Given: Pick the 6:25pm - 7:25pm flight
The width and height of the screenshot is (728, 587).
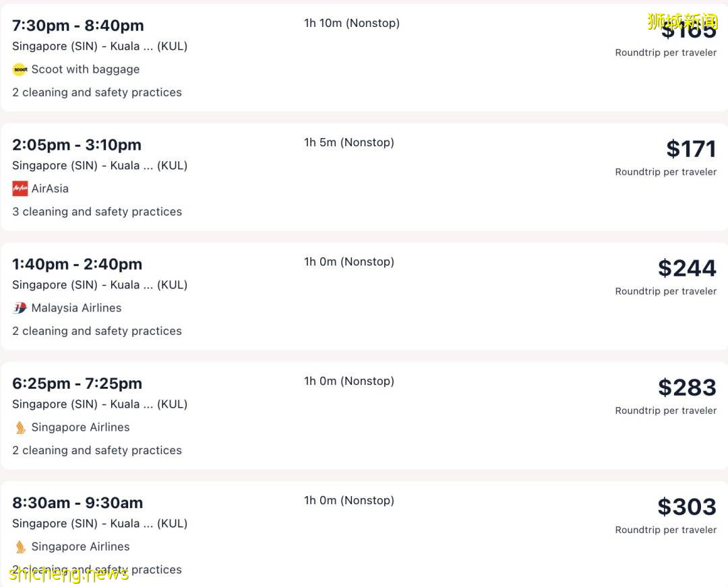Looking at the screenshot, I should pyautogui.click(x=77, y=383).
